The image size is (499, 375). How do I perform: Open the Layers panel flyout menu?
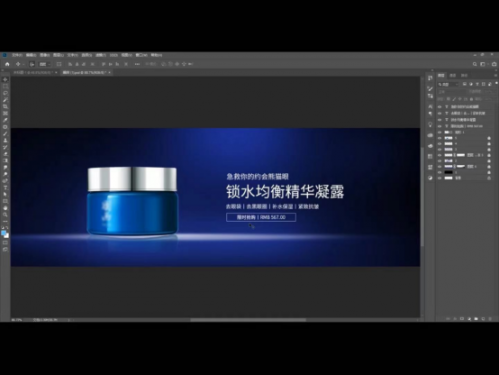[x=495, y=76]
